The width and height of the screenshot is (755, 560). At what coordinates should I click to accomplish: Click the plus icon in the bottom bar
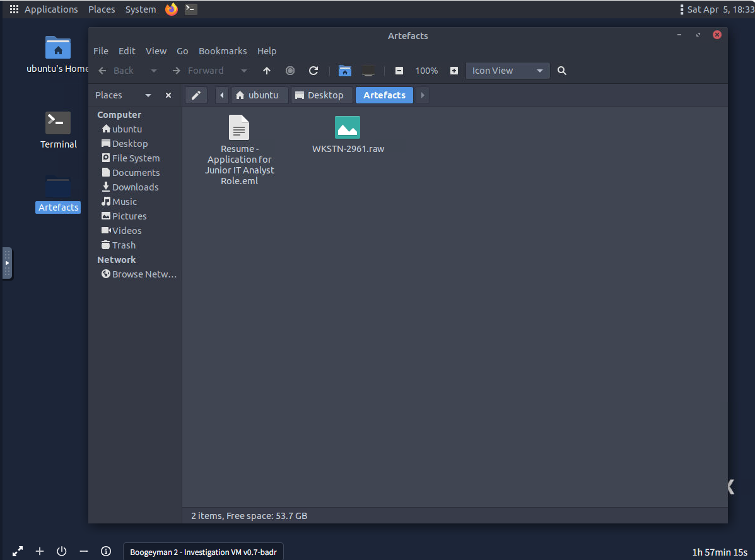[40, 551]
